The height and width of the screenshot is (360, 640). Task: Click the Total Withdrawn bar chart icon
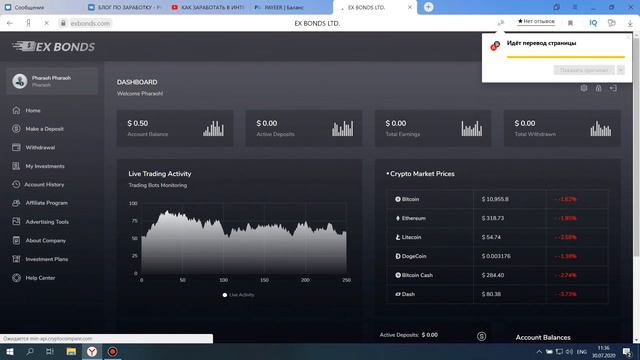tap(601, 128)
